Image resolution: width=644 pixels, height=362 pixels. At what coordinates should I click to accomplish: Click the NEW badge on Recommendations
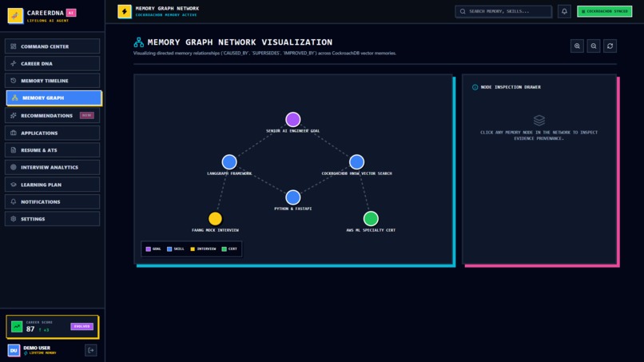[86, 115]
